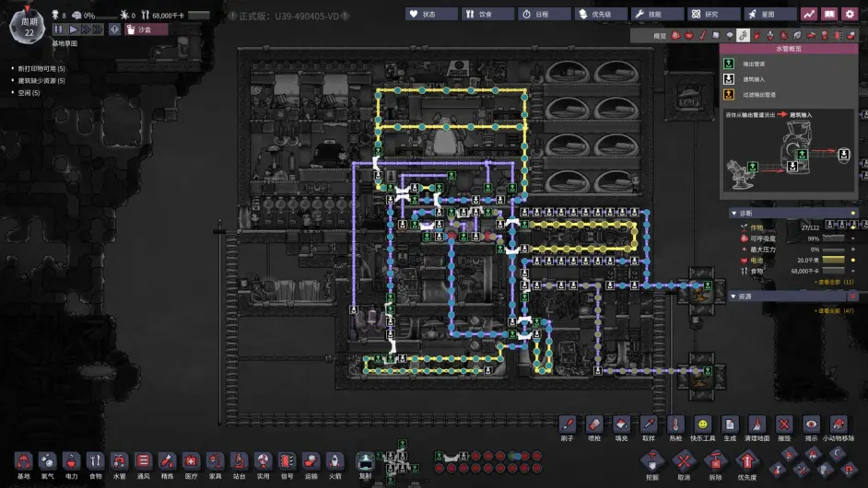The height and width of the screenshot is (488, 868).
Task: Turn off the active plumbing overlay
Action: (743, 35)
